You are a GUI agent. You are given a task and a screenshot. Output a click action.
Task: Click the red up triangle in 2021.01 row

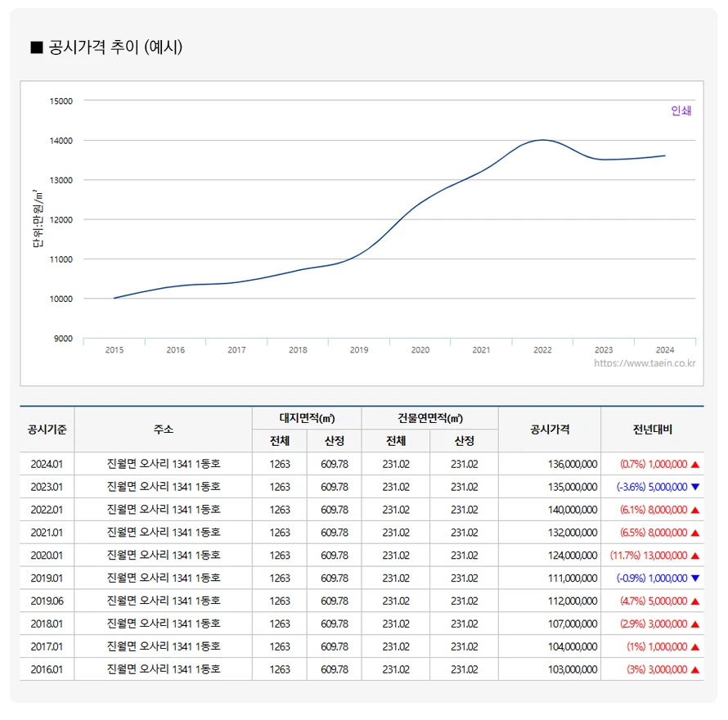click(x=695, y=533)
